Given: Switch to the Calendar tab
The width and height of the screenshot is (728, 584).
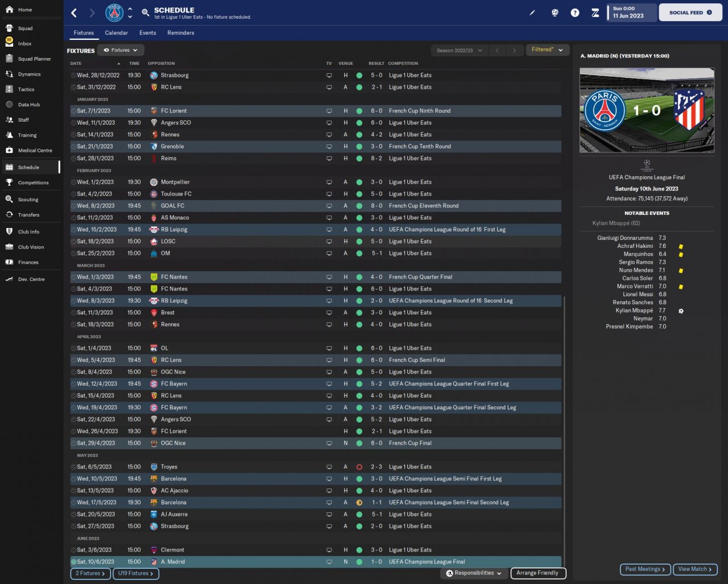Looking at the screenshot, I should pos(116,33).
